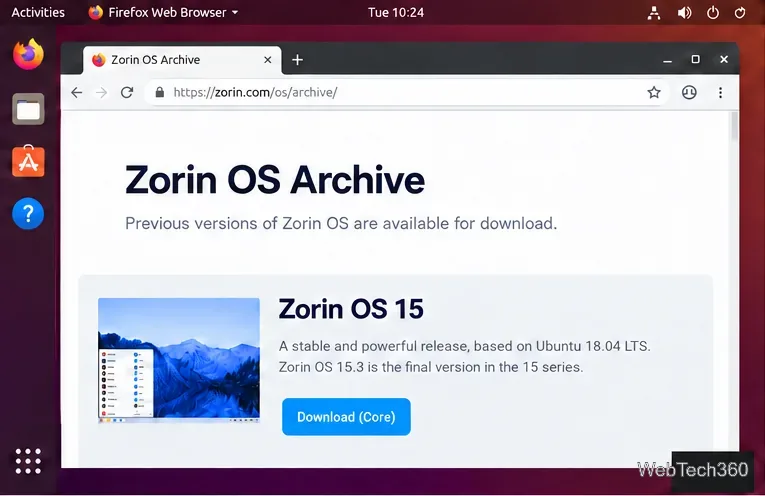Open Activities overview
This screenshot has height=496, width=765.
[x=38, y=12]
